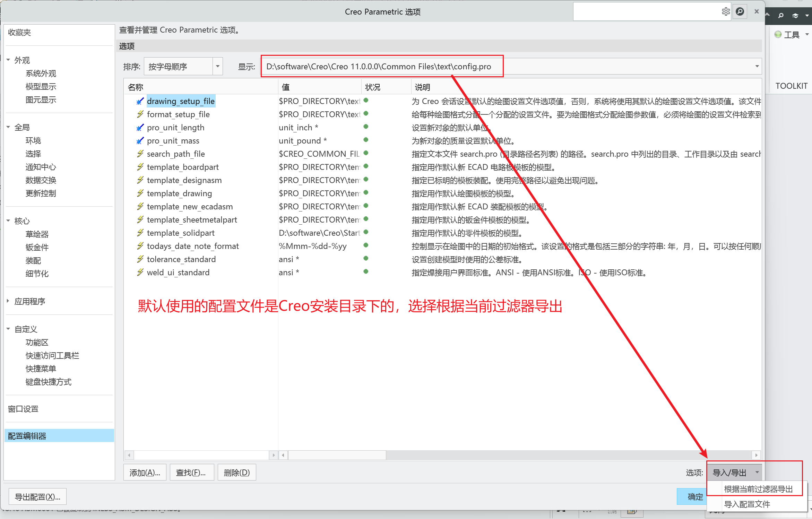Image resolution: width=812 pixels, height=519 pixels.
Task: Choose 导入配置文件 menu item
Action: click(747, 504)
